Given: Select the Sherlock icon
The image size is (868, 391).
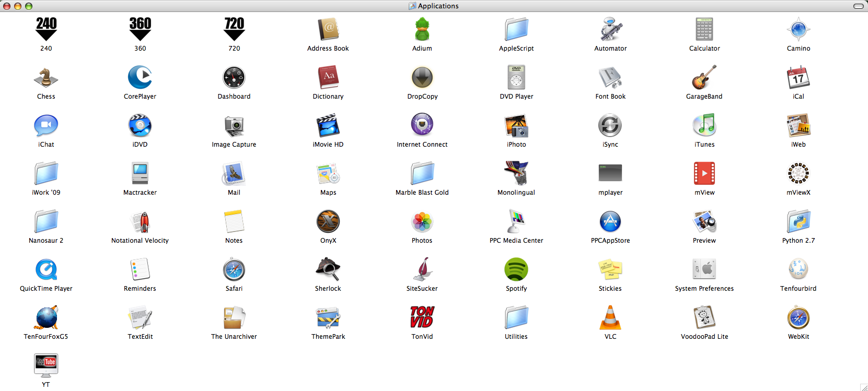Looking at the screenshot, I should (x=328, y=269).
